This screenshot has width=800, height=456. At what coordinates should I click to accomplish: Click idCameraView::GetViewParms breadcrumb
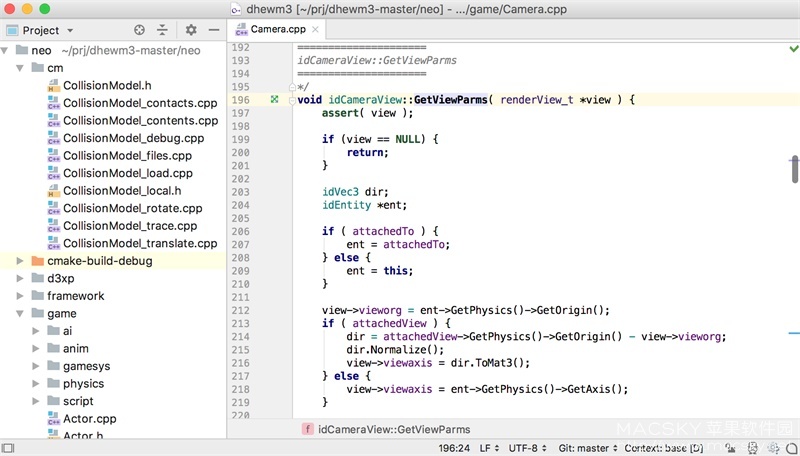coord(394,429)
